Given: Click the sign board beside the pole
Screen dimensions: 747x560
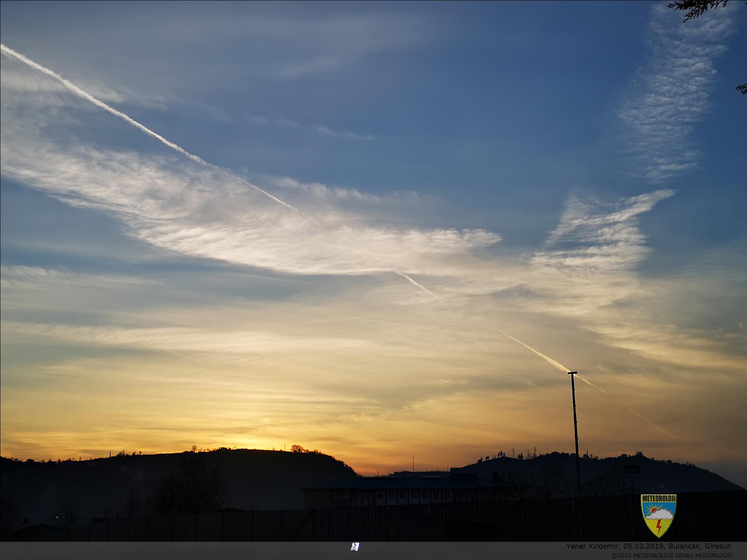Looking at the screenshot, I should click(631, 474).
